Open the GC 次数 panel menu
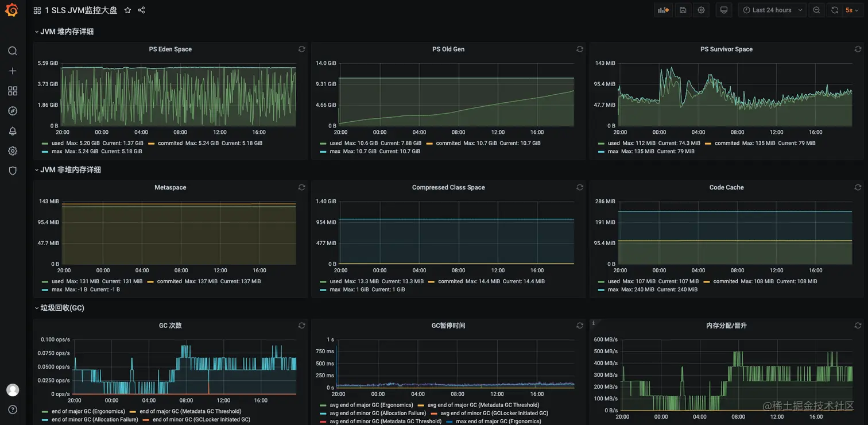This screenshot has width=868, height=425. [170, 326]
